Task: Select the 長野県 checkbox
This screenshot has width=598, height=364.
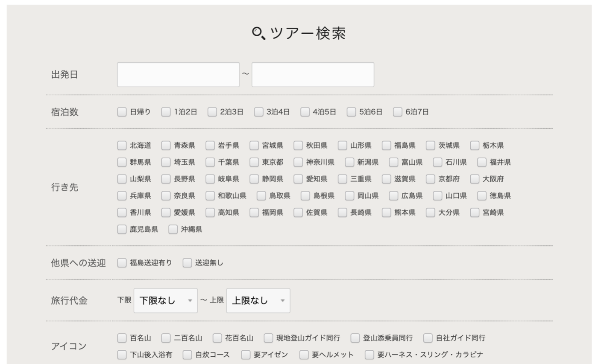Action: pyautogui.click(x=166, y=179)
